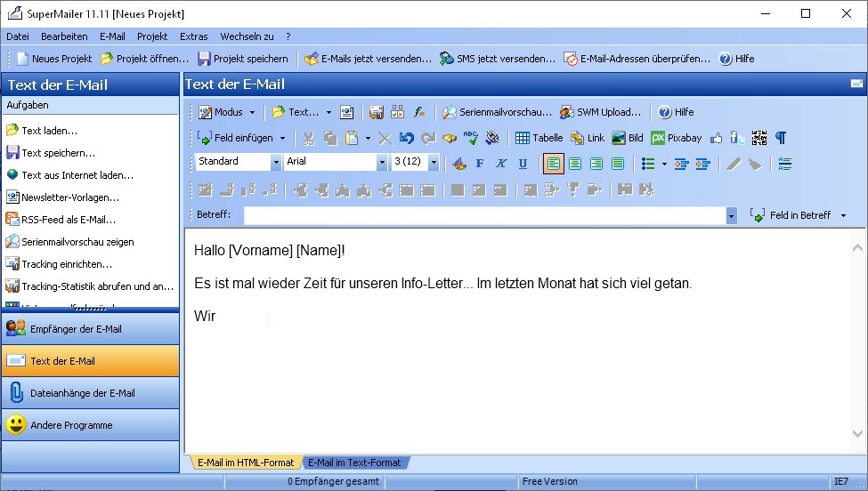The width and height of the screenshot is (868, 491).
Task: Collapse the Text der E-Mail panel header icon
Action: 856,84
